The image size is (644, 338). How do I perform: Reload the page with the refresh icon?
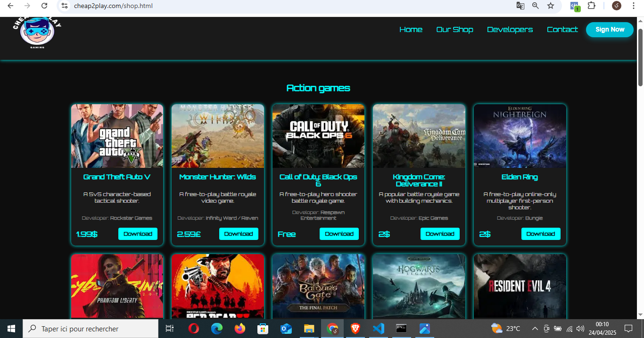[x=44, y=6]
